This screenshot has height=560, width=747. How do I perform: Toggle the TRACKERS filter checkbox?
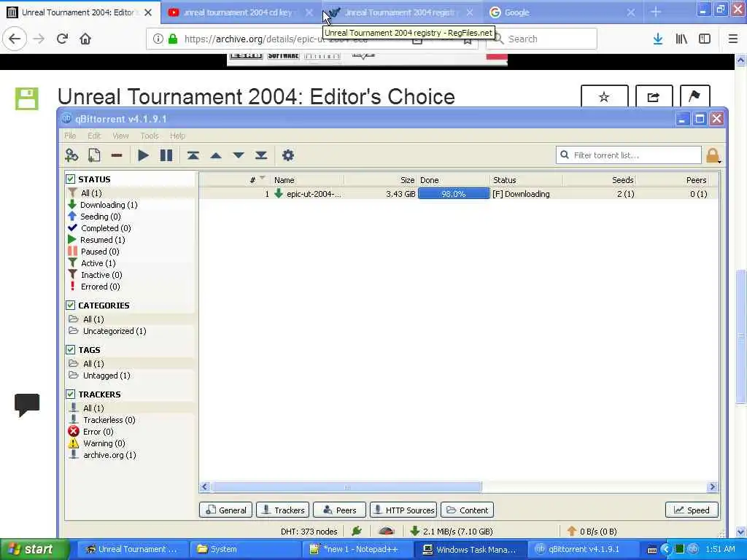coord(71,394)
